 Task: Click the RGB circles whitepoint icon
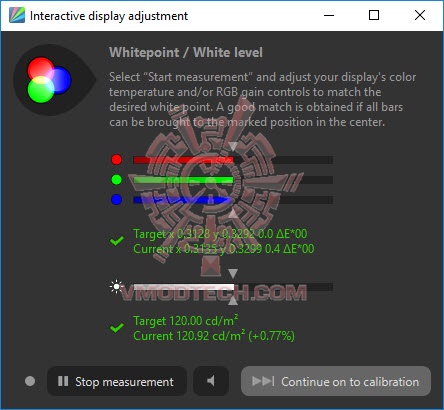[49, 80]
